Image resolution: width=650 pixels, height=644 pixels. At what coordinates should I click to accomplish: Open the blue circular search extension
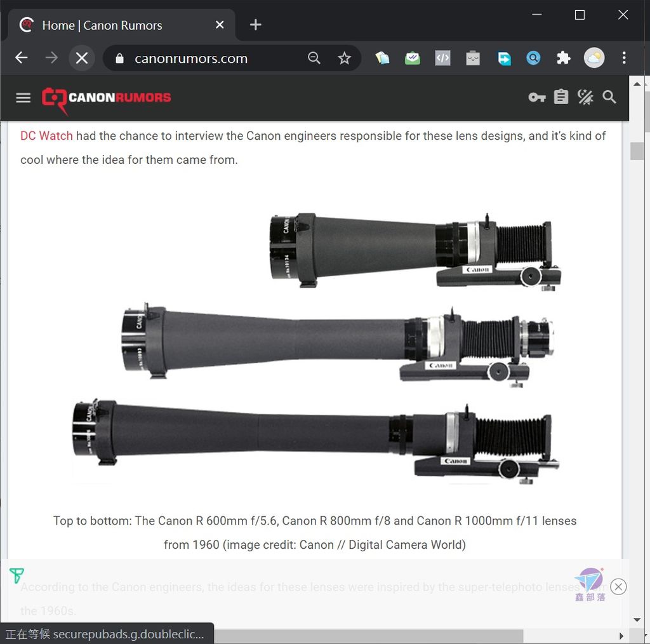coord(533,58)
